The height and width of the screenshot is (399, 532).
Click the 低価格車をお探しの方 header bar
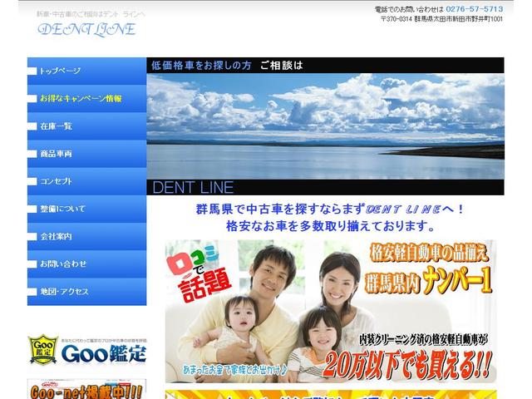[x=325, y=65]
